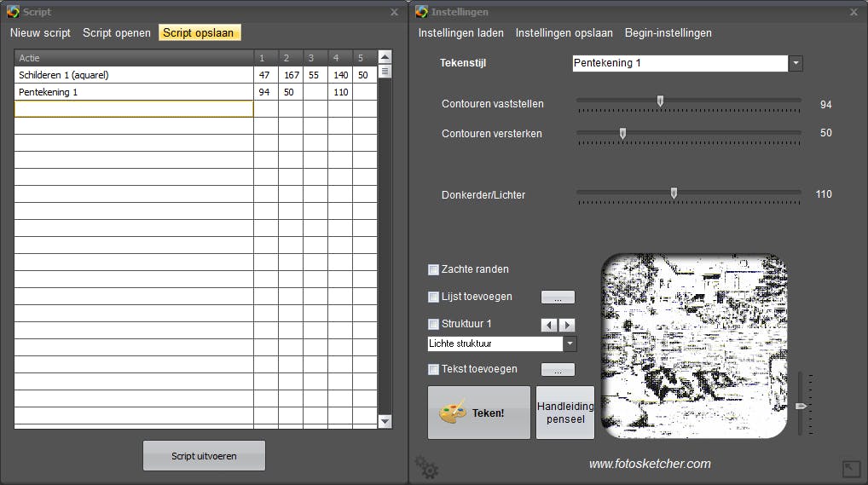The image size is (868, 485).
Task: Click the expand window icon bottom-right
Action: 851,468
